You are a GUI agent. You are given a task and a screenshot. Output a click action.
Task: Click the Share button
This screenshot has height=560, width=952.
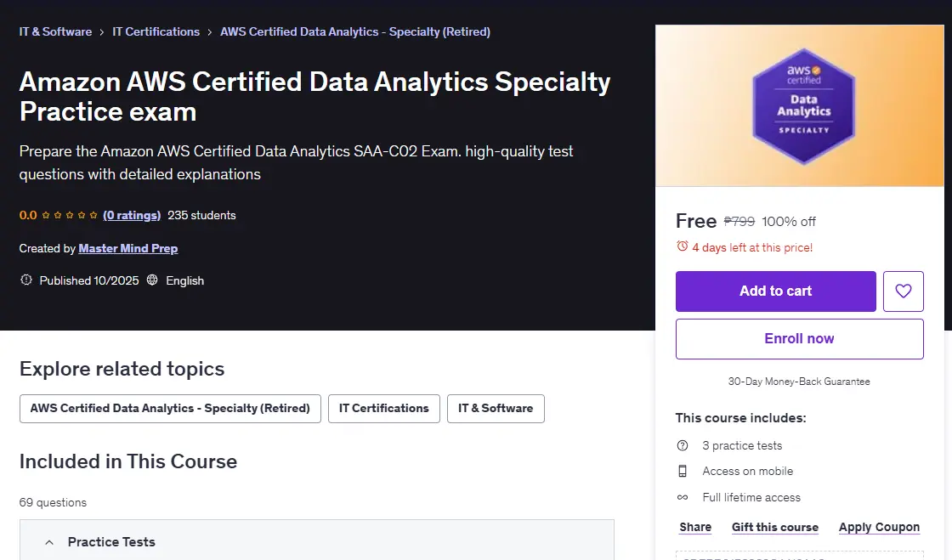[695, 527]
